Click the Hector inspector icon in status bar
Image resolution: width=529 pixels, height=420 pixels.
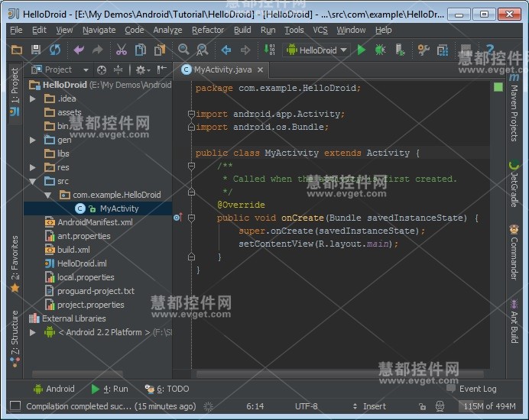tap(440, 406)
